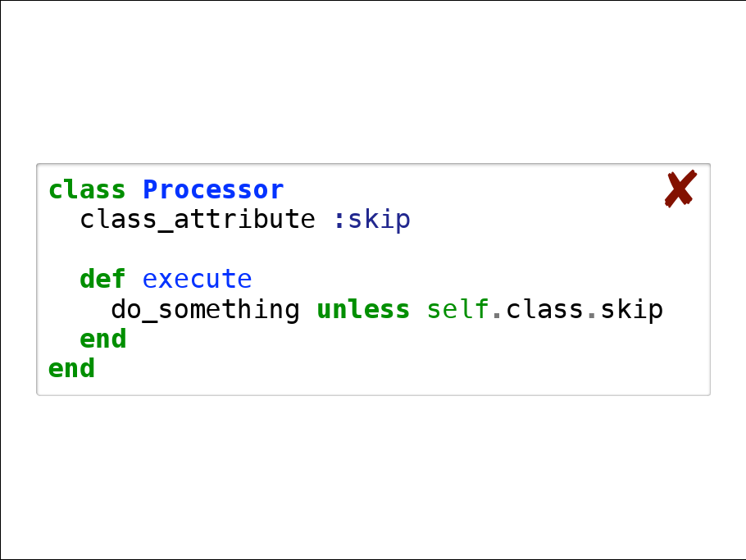Click the indented "end" closing the method
Screen dimensions: 746x560
(102, 339)
